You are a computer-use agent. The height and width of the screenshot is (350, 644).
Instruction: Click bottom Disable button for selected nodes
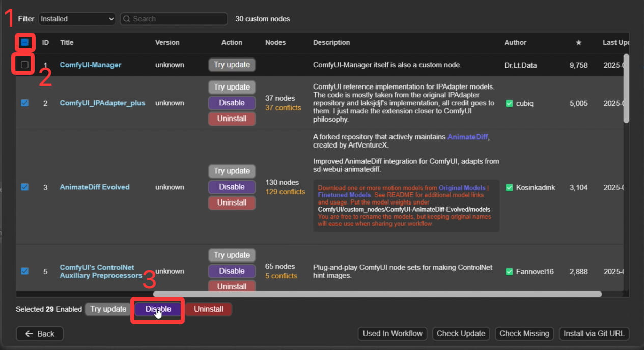(x=158, y=309)
